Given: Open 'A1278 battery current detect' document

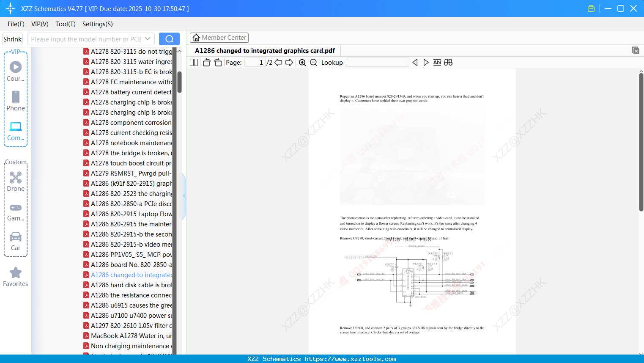Looking at the screenshot, I should coord(131,92).
